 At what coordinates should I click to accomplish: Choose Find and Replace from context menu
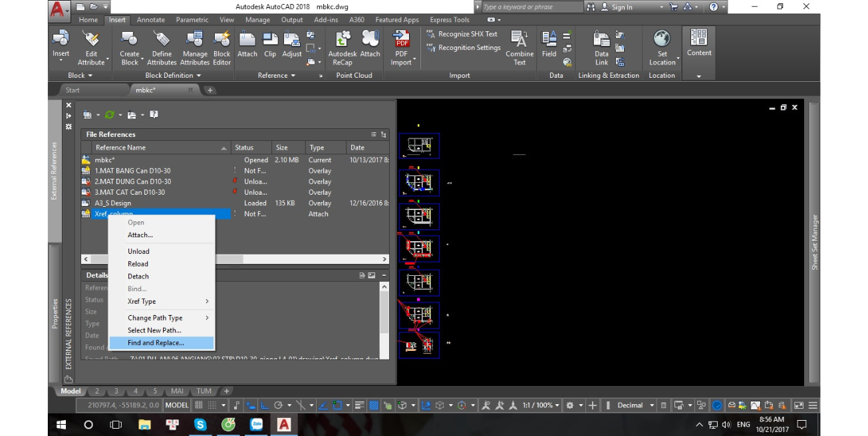pyautogui.click(x=162, y=343)
